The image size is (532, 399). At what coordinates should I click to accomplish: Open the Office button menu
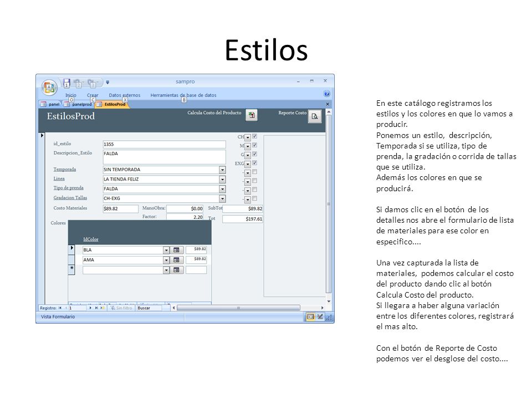49,87
